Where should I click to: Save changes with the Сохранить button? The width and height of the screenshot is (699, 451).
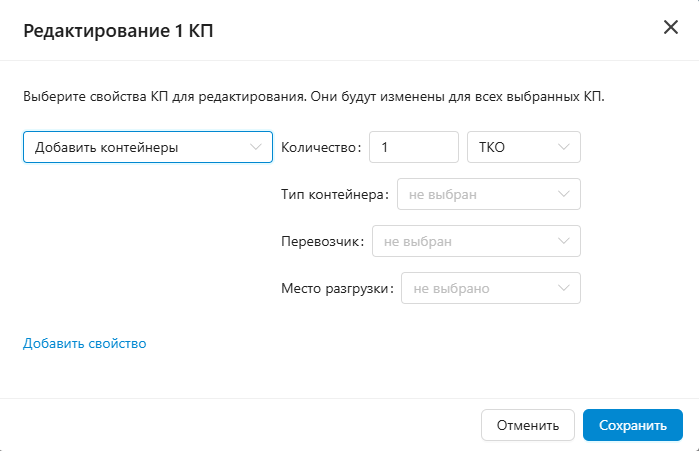click(x=632, y=425)
